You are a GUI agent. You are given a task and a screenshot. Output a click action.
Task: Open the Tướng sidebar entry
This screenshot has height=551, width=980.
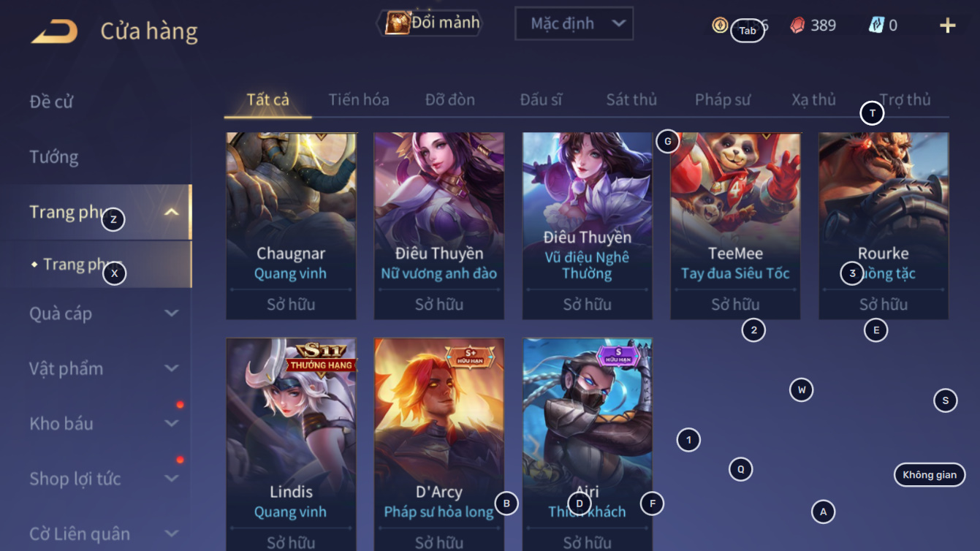pos(53,156)
